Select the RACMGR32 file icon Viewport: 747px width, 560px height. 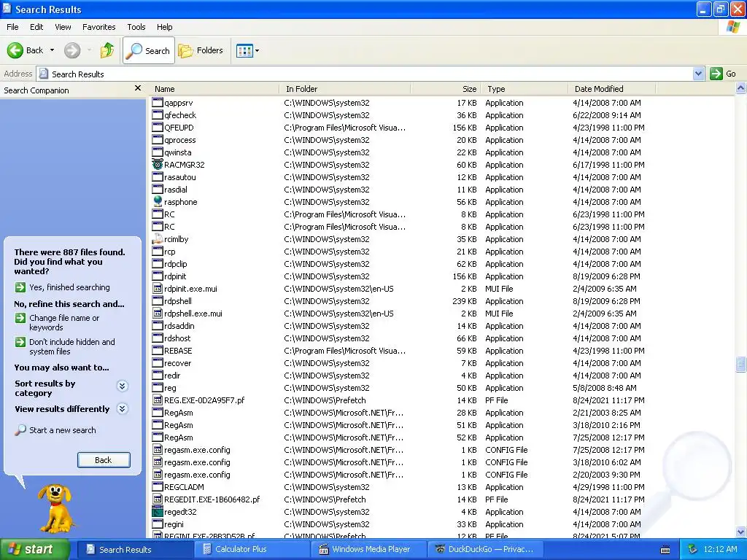(158, 165)
